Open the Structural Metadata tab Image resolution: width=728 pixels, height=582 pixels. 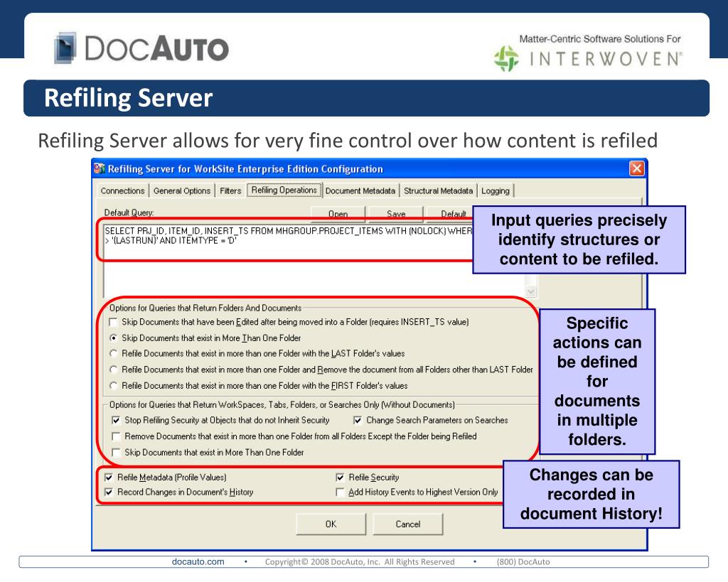[438, 190]
